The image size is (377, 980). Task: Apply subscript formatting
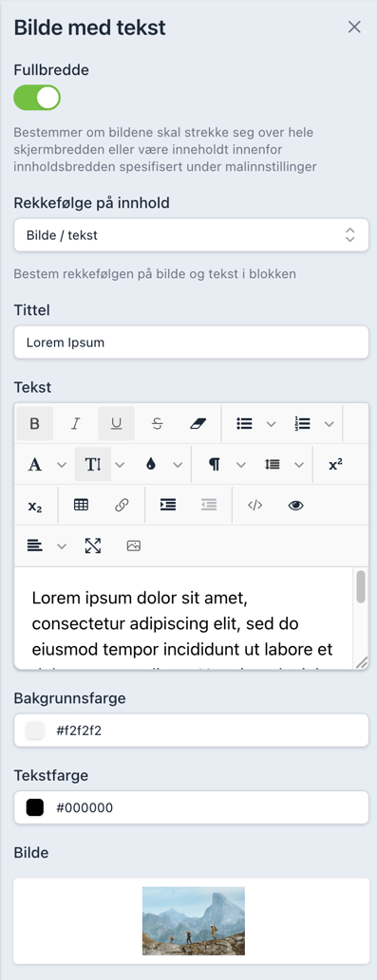point(35,506)
